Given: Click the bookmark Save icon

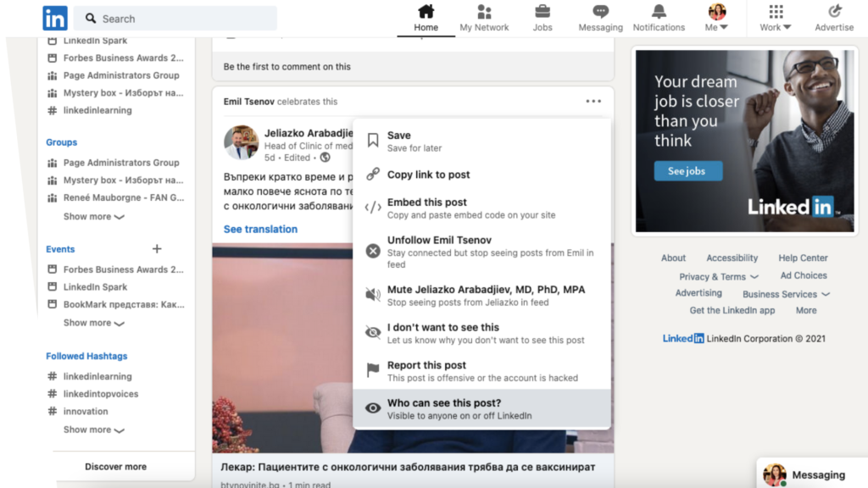Looking at the screenshot, I should (x=373, y=141).
